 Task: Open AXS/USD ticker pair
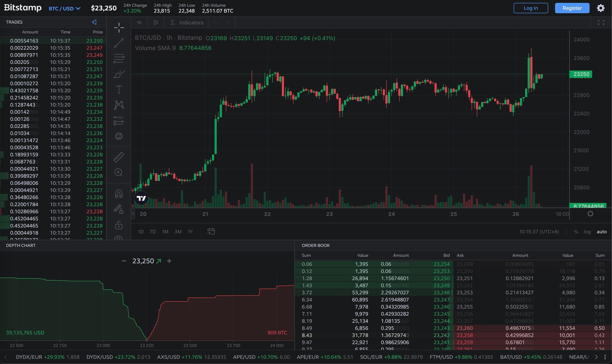pyautogui.click(x=192, y=357)
